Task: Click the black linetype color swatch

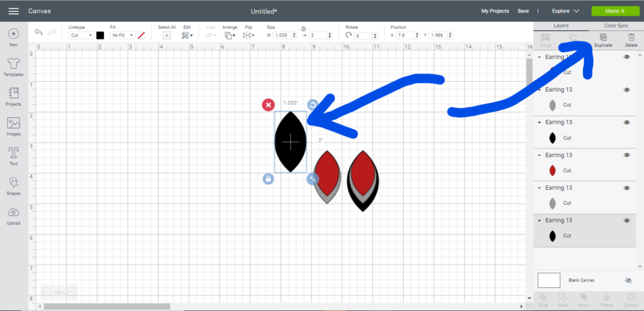Action: tap(100, 35)
